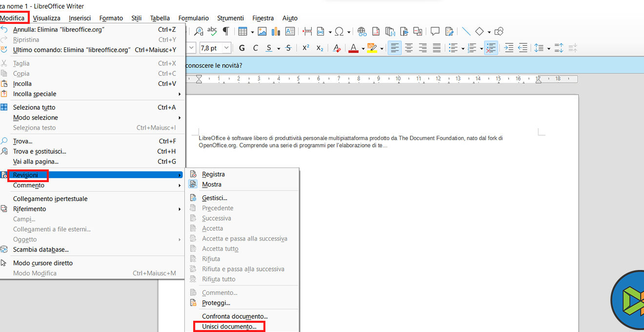
Task: Run the spelling check (abc) icon
Action: click(x=212, y=31)
